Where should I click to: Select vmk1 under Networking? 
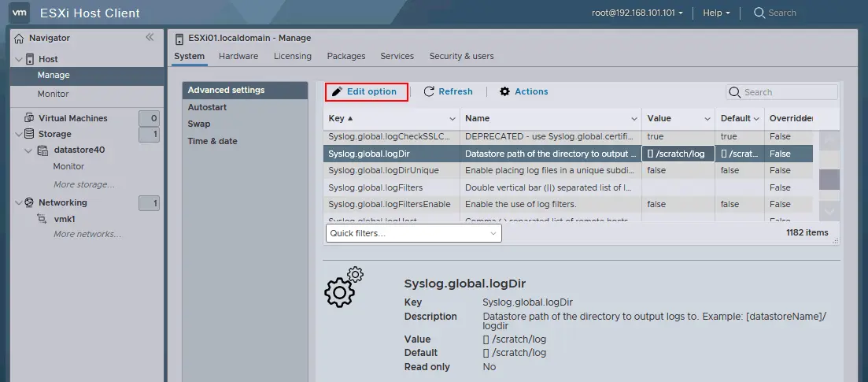[x=65, y=219]
